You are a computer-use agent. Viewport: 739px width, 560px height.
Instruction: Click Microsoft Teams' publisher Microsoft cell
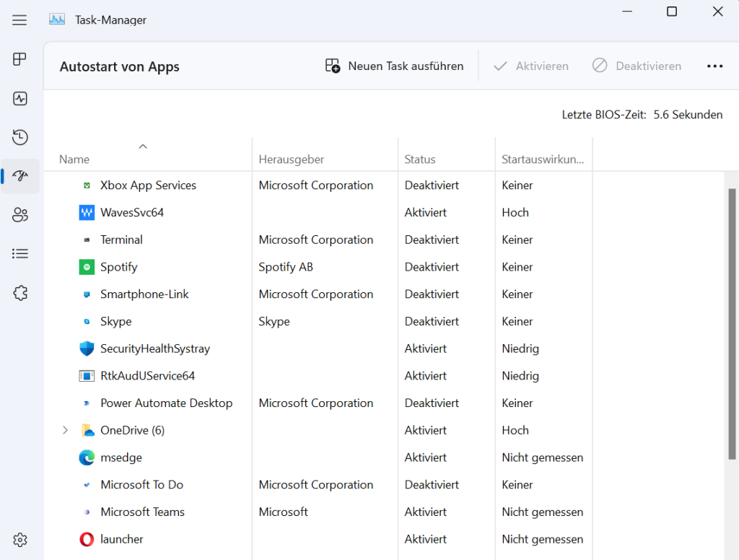pos(283,512)
